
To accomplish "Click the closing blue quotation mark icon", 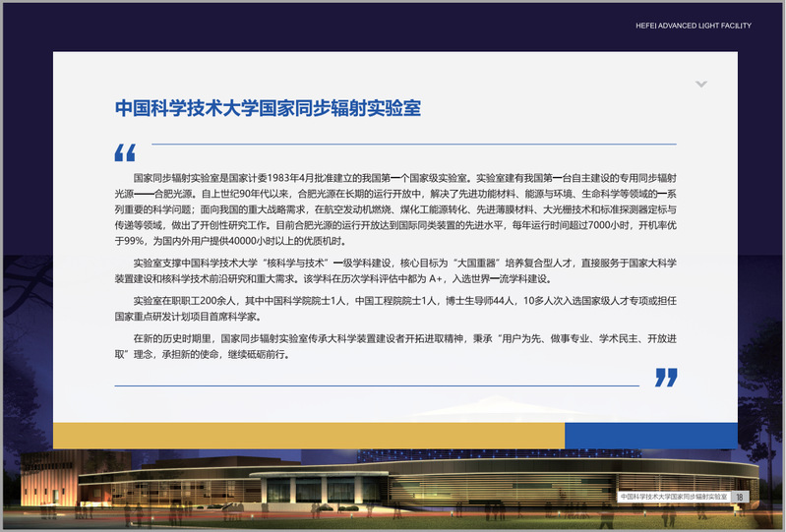I will pyautogui.click(x=666, y=378).
